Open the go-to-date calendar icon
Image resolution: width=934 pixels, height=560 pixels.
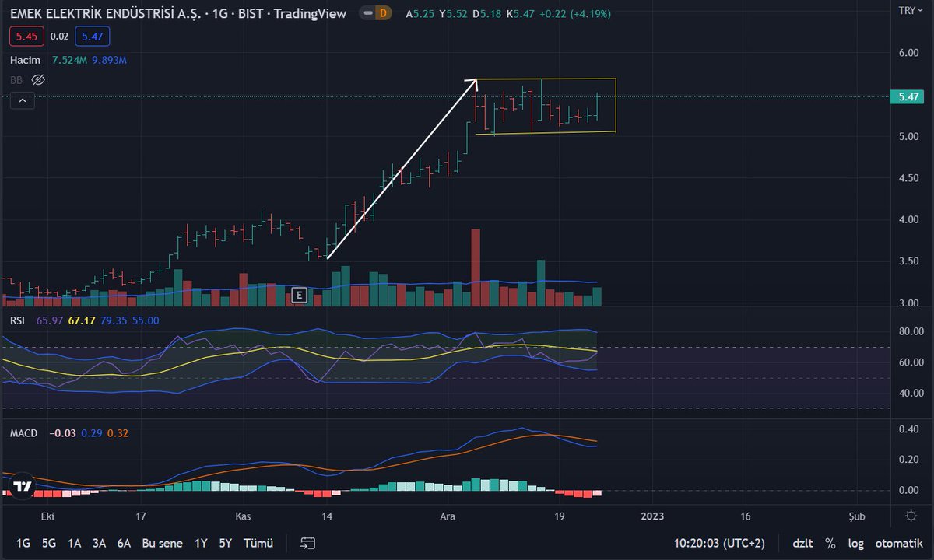(308, 543)
